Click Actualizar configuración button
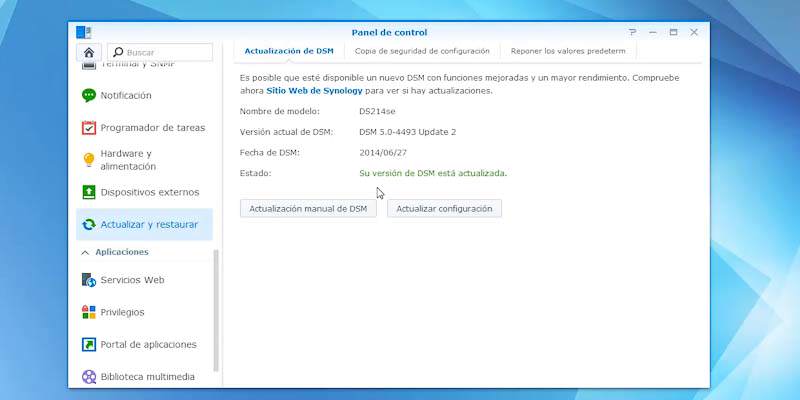Screen dimensions: 800x400 click(444, 209)
